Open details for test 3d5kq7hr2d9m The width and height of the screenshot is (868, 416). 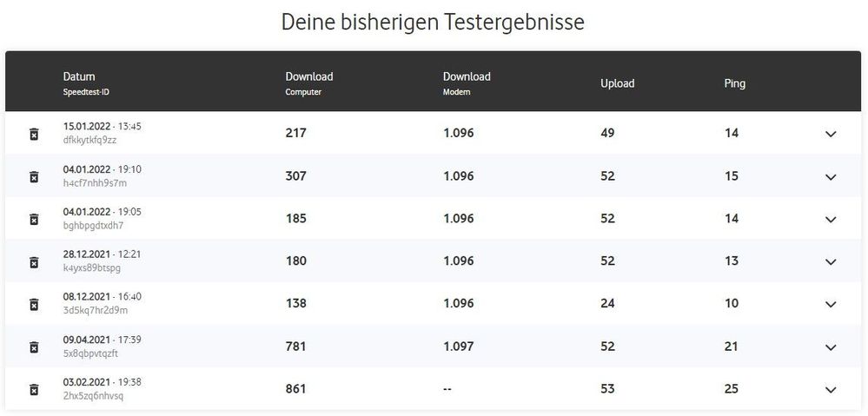click(x=830, y=304)
